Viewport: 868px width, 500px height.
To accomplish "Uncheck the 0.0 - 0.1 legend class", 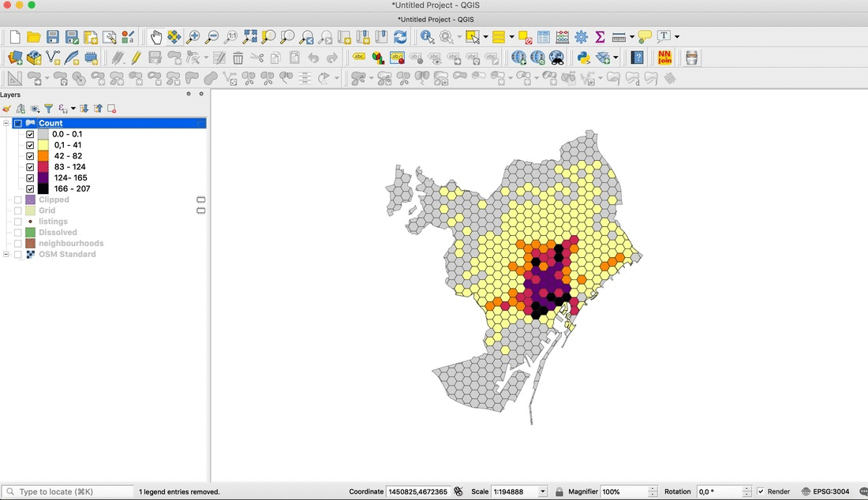I will pyautogui.click(x=30, y=134).
